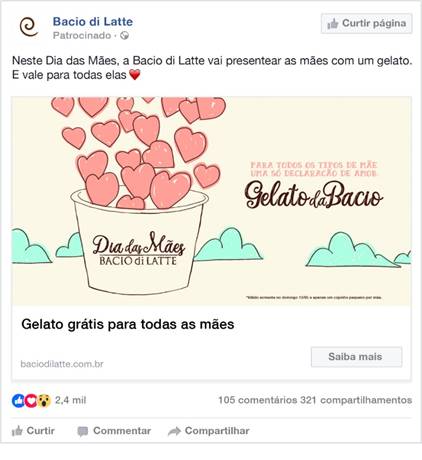Click the blue Like reaction icon
Viewport: 422px width, 460px height.
pyautogui.click(x=18, y=401)
